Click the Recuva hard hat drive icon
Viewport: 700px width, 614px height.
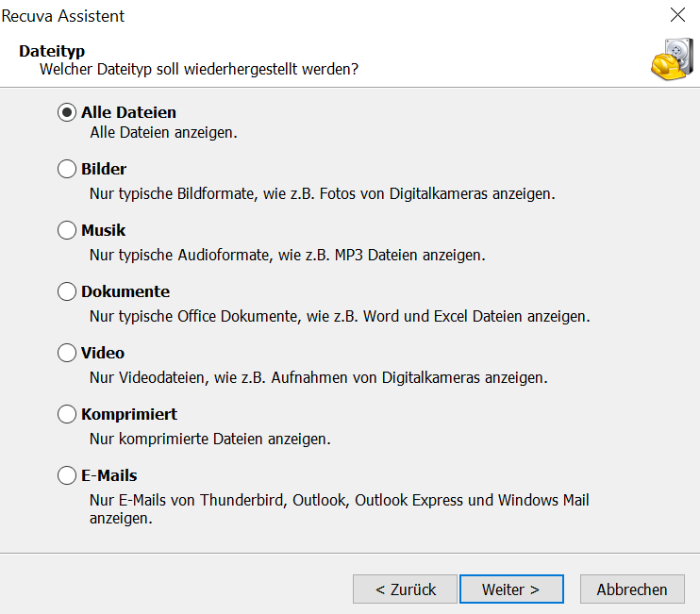[671, 59]
